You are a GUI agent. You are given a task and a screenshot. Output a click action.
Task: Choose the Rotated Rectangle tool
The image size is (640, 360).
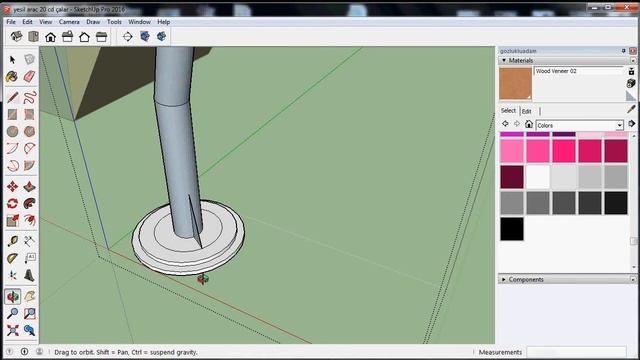pyautogui.click(x=29, y=114)
